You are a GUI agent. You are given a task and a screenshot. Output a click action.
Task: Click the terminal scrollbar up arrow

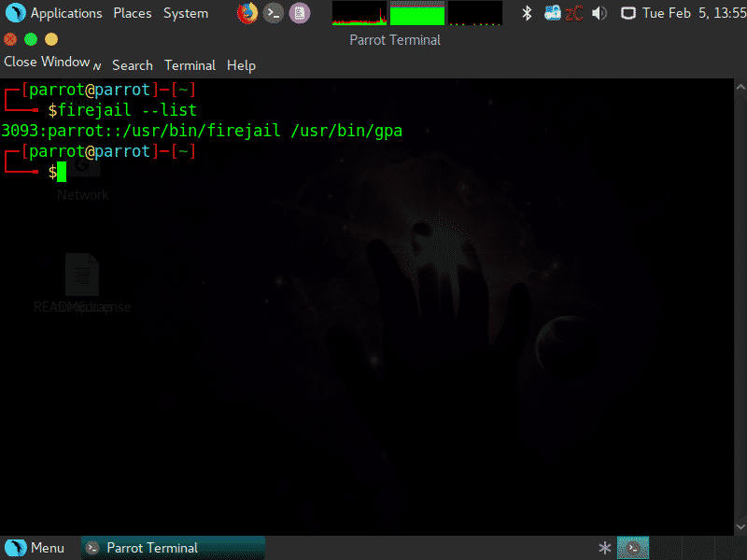pos(740,88)
